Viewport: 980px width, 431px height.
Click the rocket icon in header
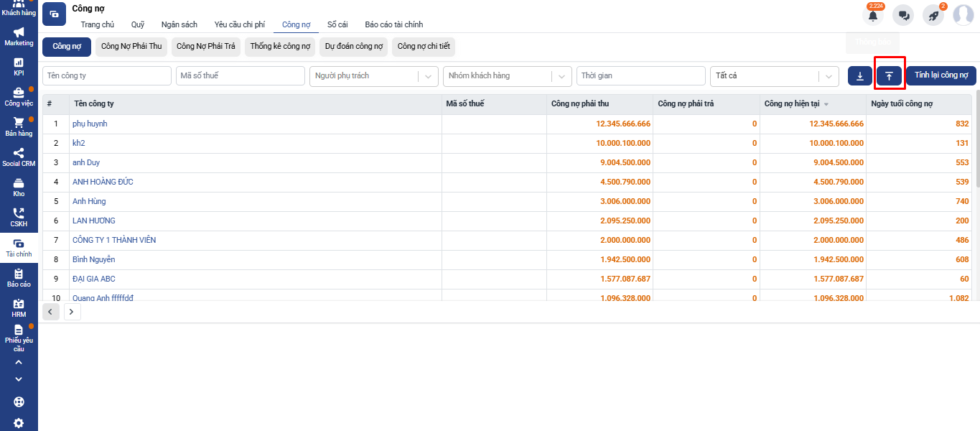(933, 15)
